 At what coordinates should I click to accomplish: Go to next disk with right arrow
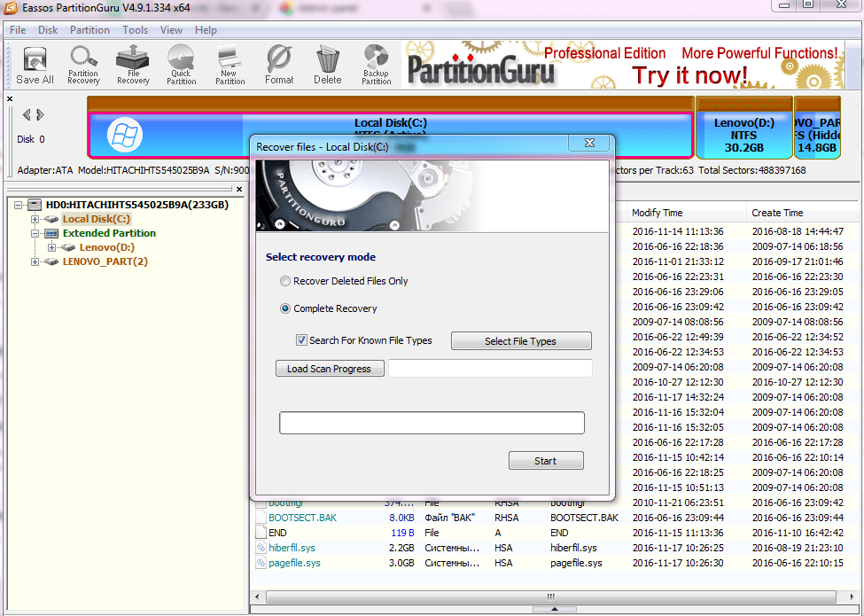[x=40, y=114]
